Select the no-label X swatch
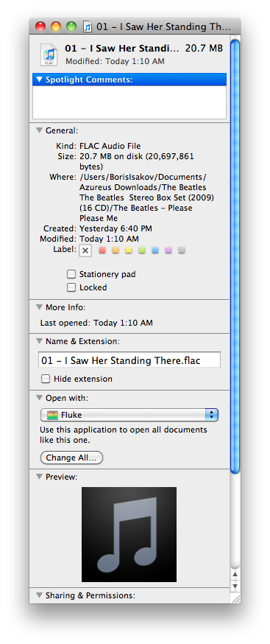 click(x=85, y=251)
